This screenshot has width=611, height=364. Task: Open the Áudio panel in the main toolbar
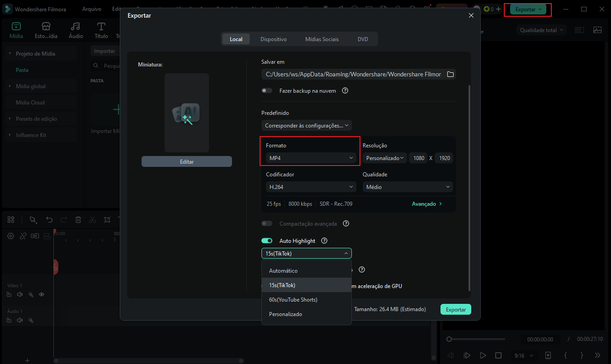[x=76, y=30]
